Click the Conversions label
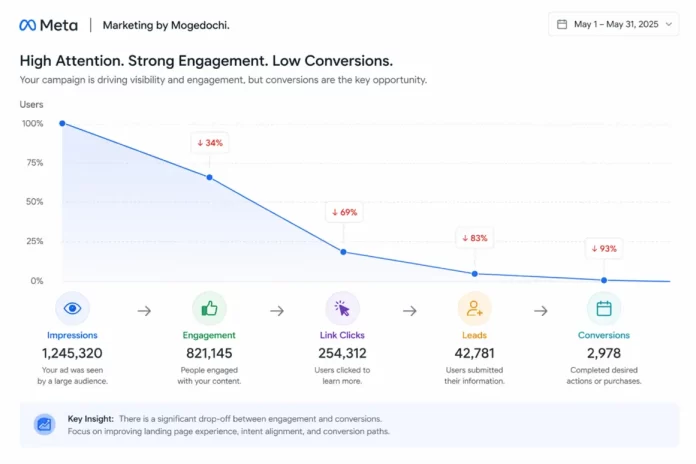Viewport: 696px width, 464px height. point(603,335)
